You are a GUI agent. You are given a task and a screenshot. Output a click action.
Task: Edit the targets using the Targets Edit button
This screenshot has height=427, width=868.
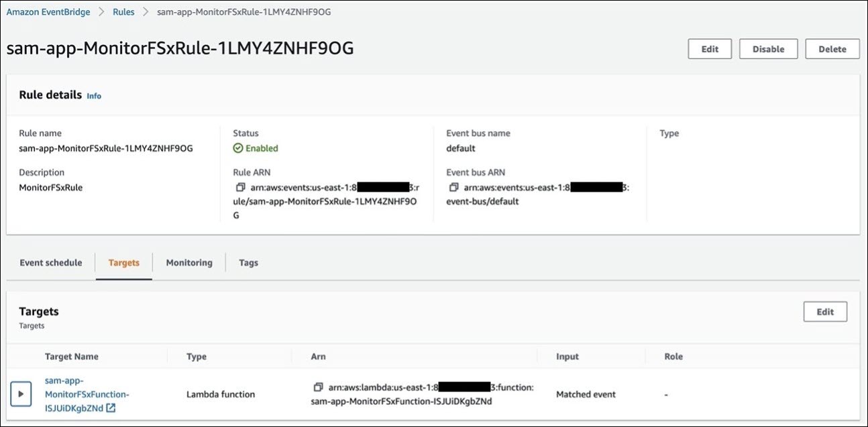point(825,312)
